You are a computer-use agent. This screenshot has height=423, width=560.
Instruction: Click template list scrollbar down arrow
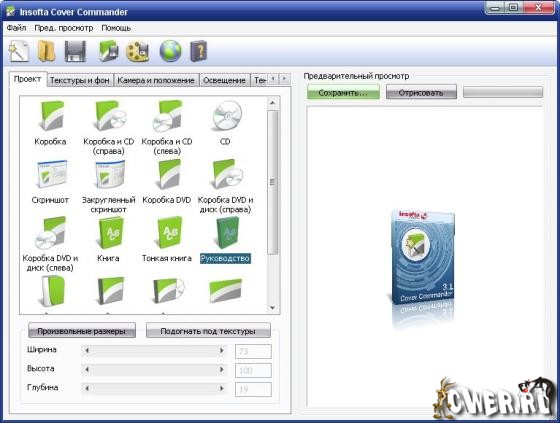tap(272, 308)
